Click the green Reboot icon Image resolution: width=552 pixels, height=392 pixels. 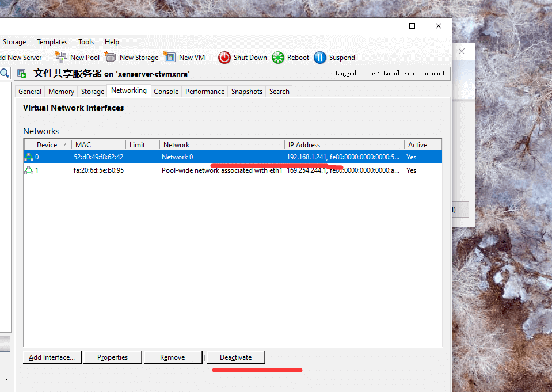point(278,58)
